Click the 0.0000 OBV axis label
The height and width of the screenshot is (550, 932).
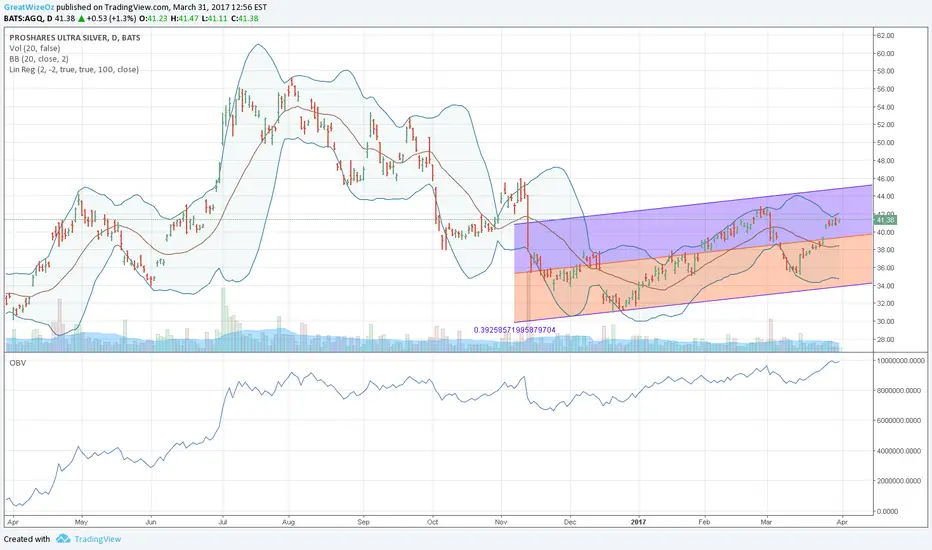(887, 511)
